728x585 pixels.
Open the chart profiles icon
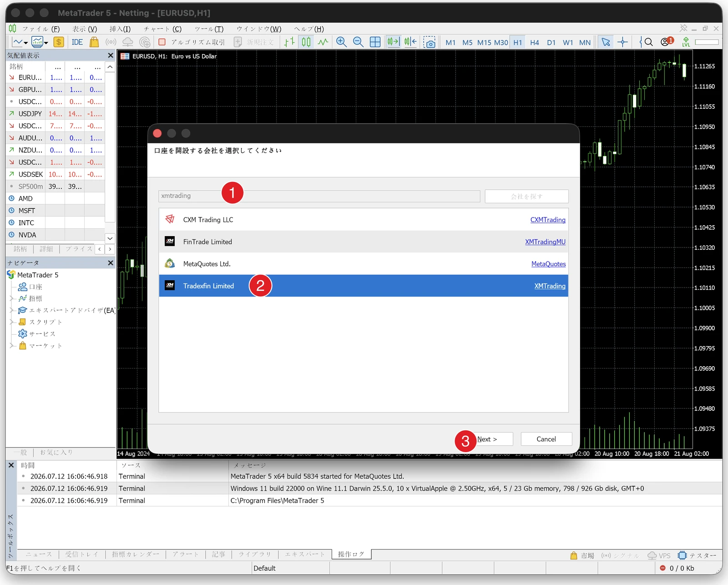click(40, 42)
